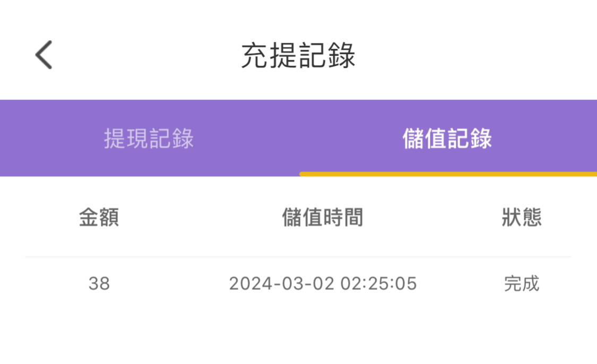Screen dimensions: 597x364
Task: Click empty header space right of title
Action: [x=478, y=55]
